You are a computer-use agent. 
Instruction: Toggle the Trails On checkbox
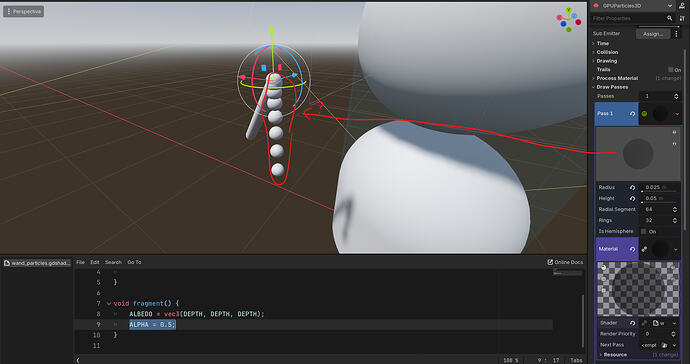click(x=671, y=70)
